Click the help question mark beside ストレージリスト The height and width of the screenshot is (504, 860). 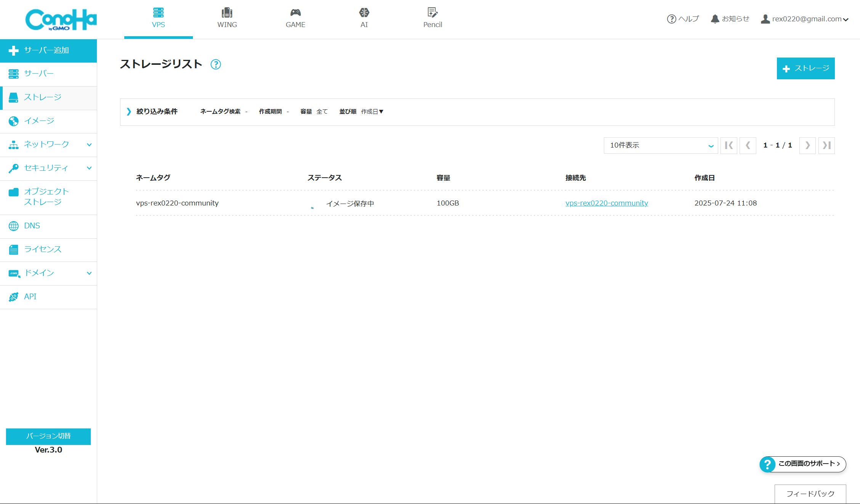pos(216,64)
